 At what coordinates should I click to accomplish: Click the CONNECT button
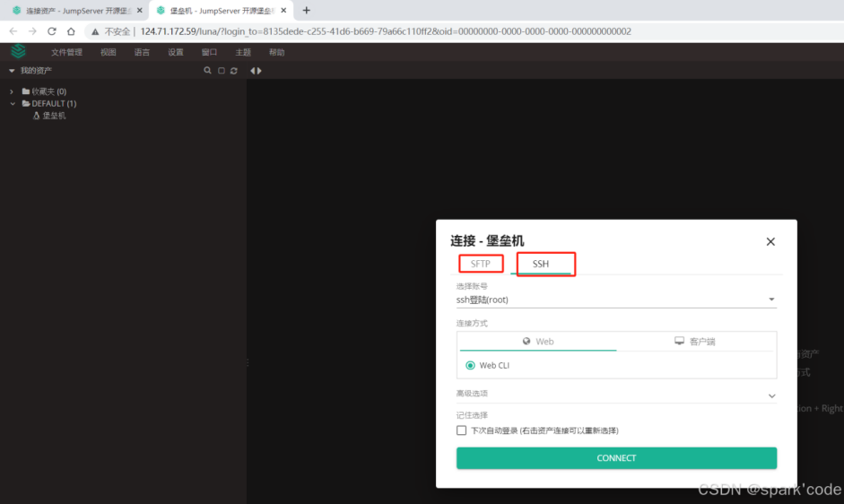tap(616, 458)
